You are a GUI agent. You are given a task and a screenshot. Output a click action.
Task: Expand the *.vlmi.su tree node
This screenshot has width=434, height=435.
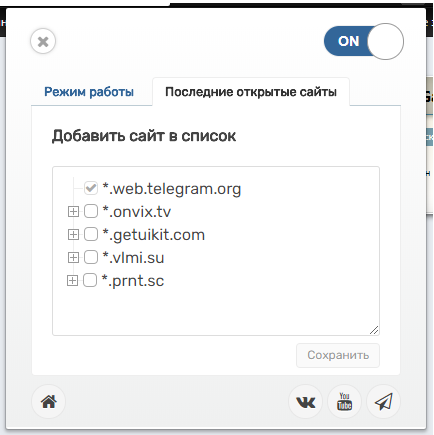(73, 258)
